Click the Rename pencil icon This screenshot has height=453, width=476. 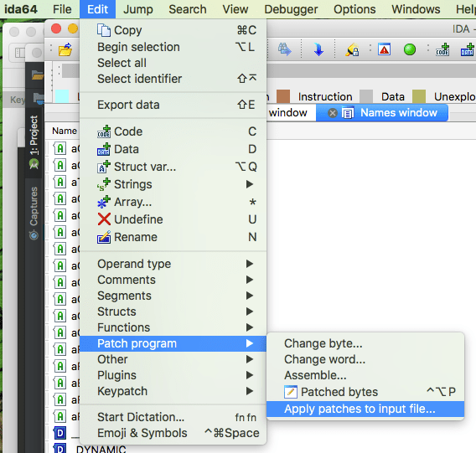click(104, 237)
